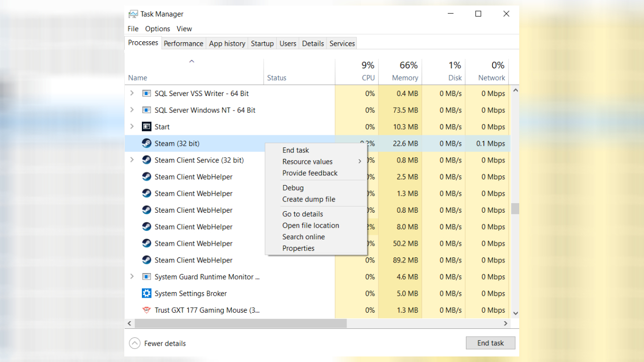Screen dimensions: 644x362
Task: Sort by Disk column header
Action: pyautogui.click(x=443, y=72)
